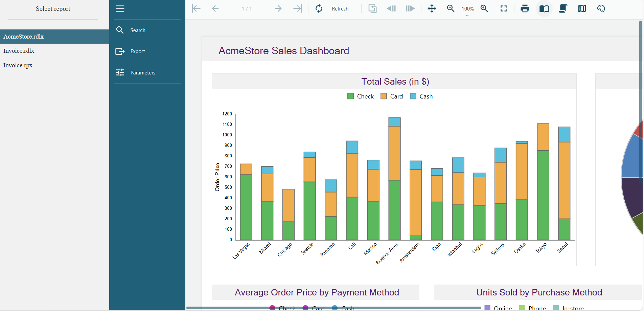Viewport: 644px width, 311px height.
Task: Go to the last page arrow
Action: (x=297, y=9)
